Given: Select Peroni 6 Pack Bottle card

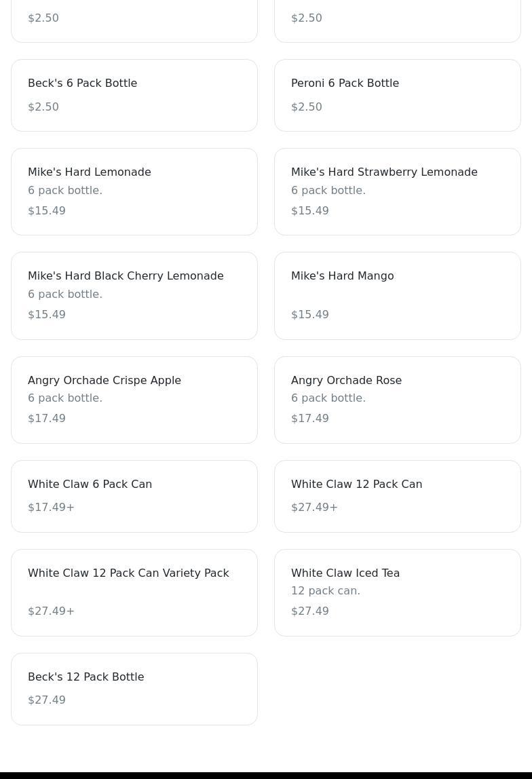Looking at the screenshot, I should click(398, 96).
